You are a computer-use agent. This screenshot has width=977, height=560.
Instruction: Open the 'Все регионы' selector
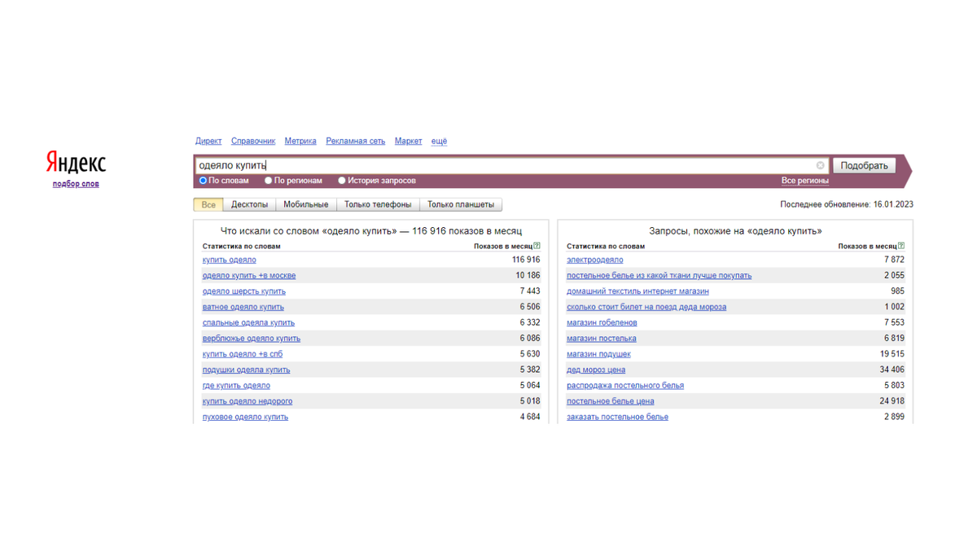[x=805, y=181]
